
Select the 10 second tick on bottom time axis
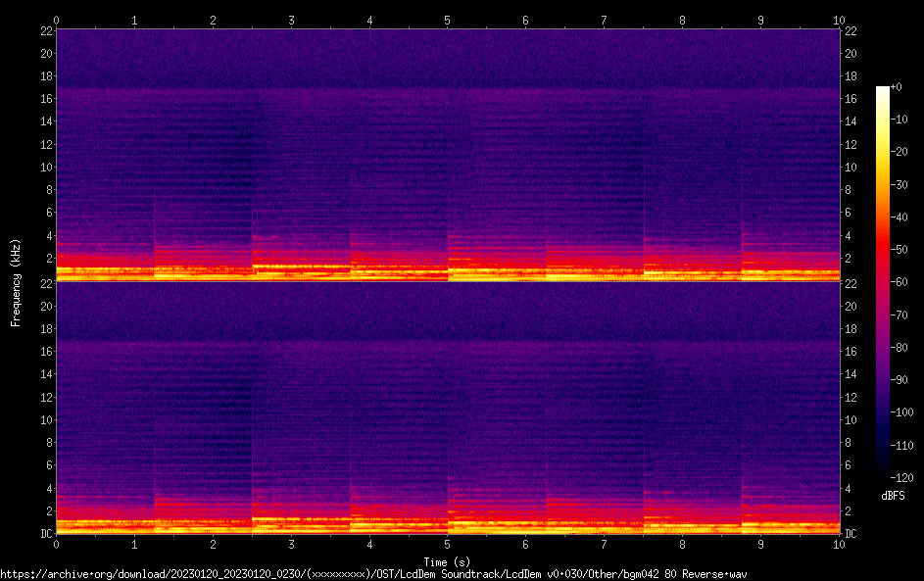point(839,543)
